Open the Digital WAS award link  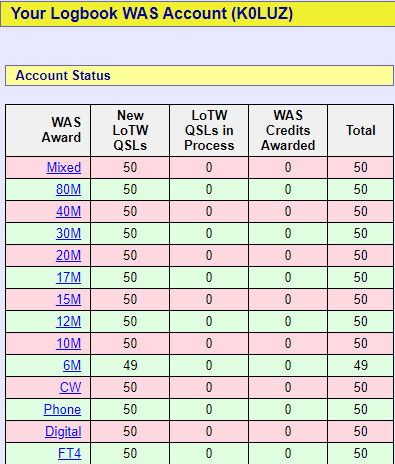[x=63, y=431]
